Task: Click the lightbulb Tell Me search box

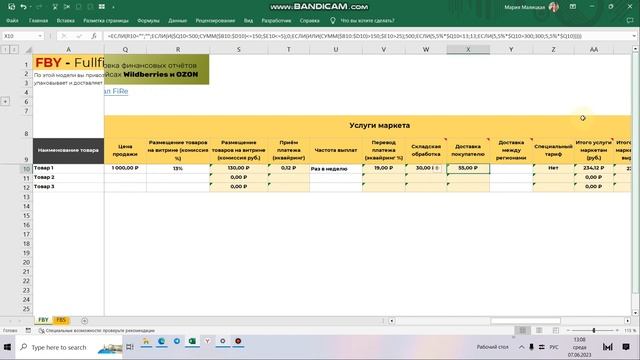Action: (362, 20)
